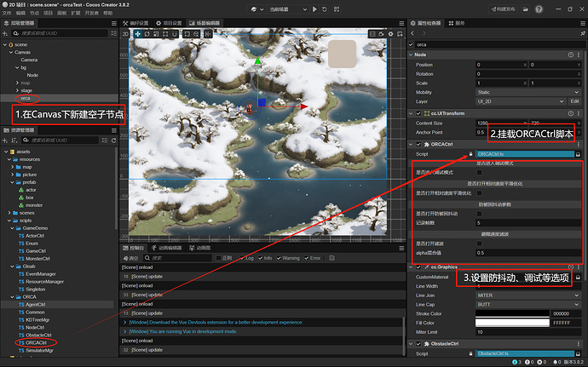The image size is (588, 367).
Task: Click the assets sort icon beside plus
Action: click(x=14, y=140)
